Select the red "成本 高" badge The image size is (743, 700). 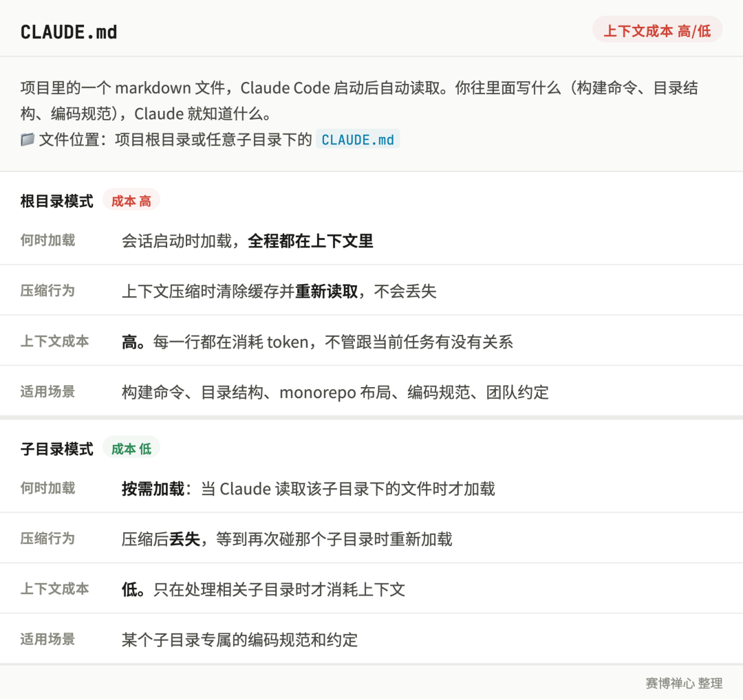(x=131, y=201)
